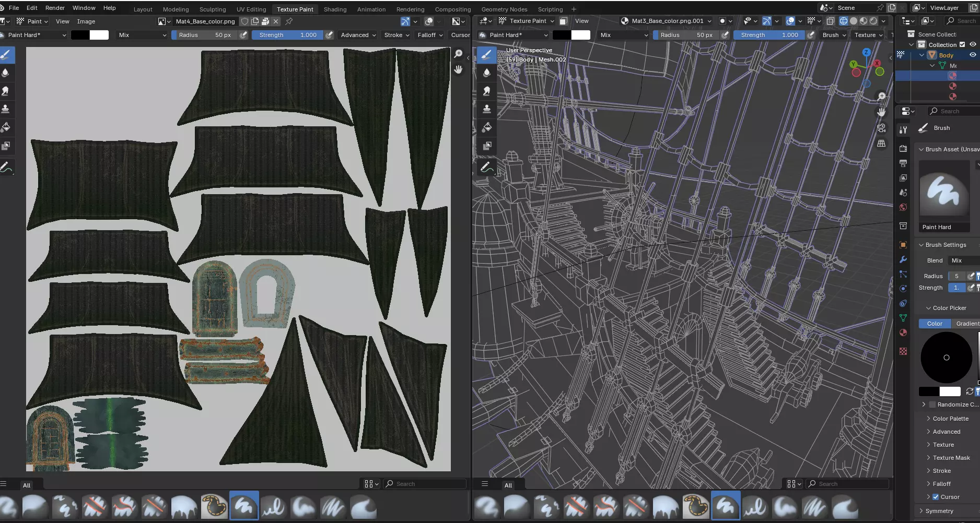The image size is (980, 523).
Task: Open the Brush popover in viewport header
Action: pyautogui.click(x=834, y=35)
